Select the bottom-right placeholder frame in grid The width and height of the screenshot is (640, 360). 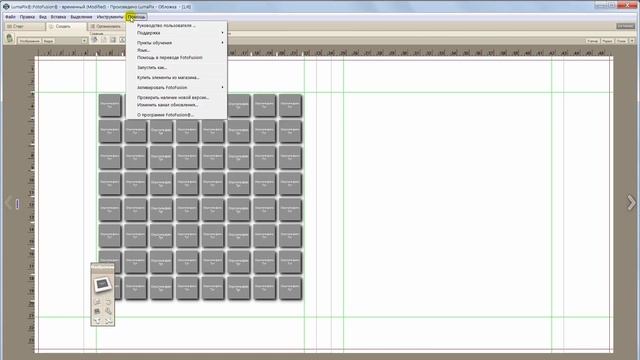290,288
